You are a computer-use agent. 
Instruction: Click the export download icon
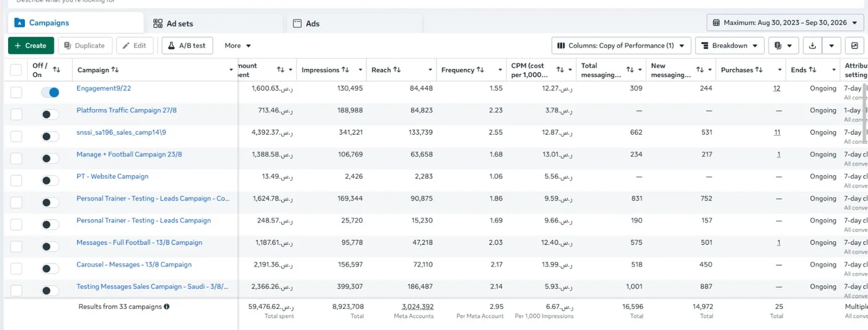coord(812,46)
